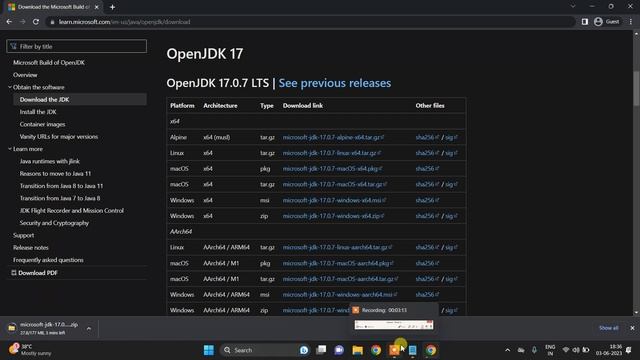Open Reasons to move to Java 11
The height and width of the screenshot is (360, 640).
(56, 173)
